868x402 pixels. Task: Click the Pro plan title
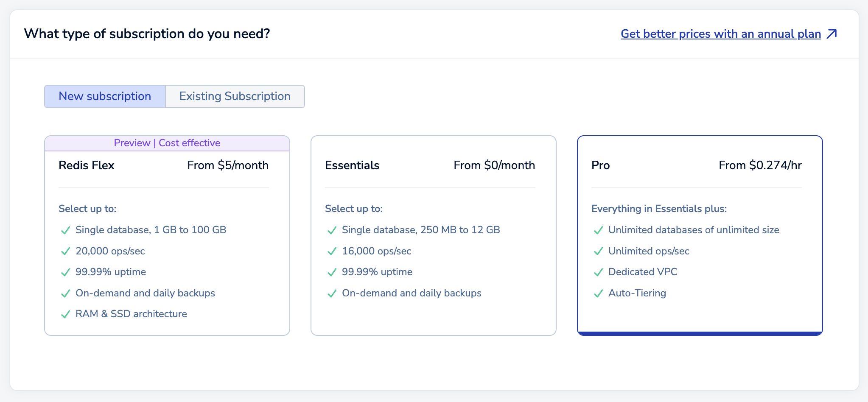(x=600, y=165)
